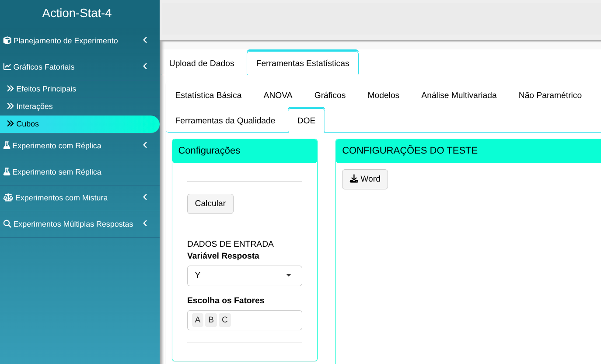Open the ANOVA tab
Screen dimensions: 601x364
click(x=278, y=95)
